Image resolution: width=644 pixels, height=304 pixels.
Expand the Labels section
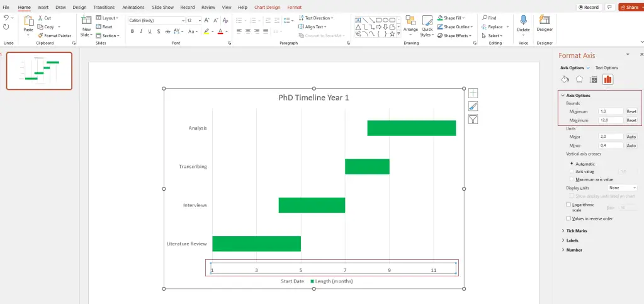[x=563, y=240]
